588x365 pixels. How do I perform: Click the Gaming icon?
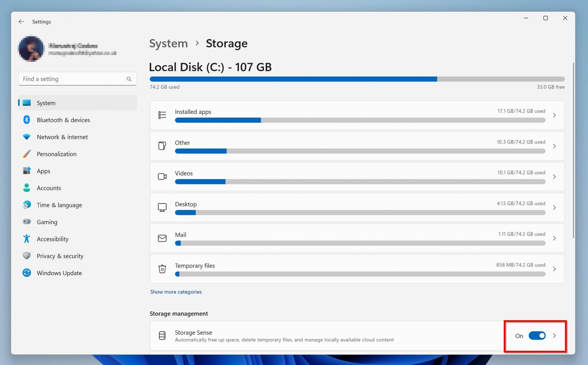click(26, 222)
